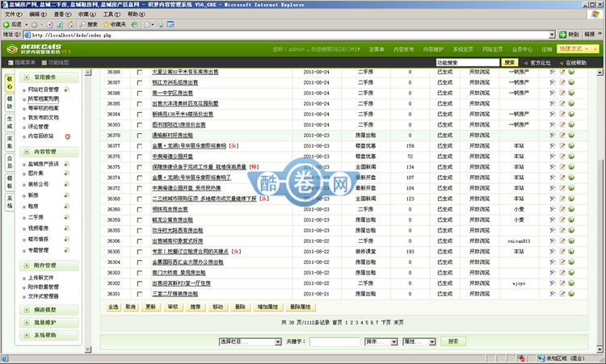Tick the checkbox for row 36376
606x364 pixels.
click(x=140, y=157)
